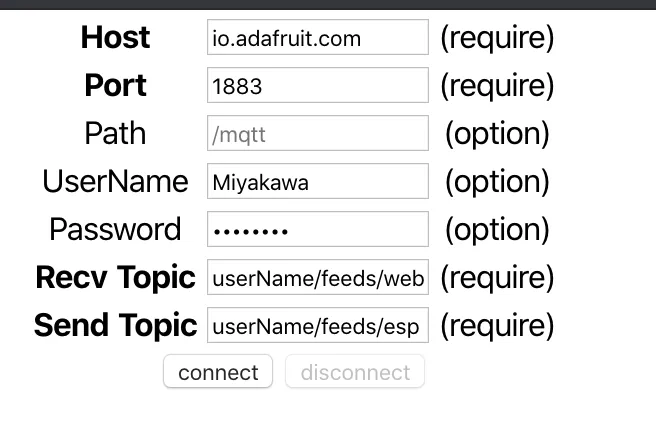Click the disconnect button

point(355,373)
